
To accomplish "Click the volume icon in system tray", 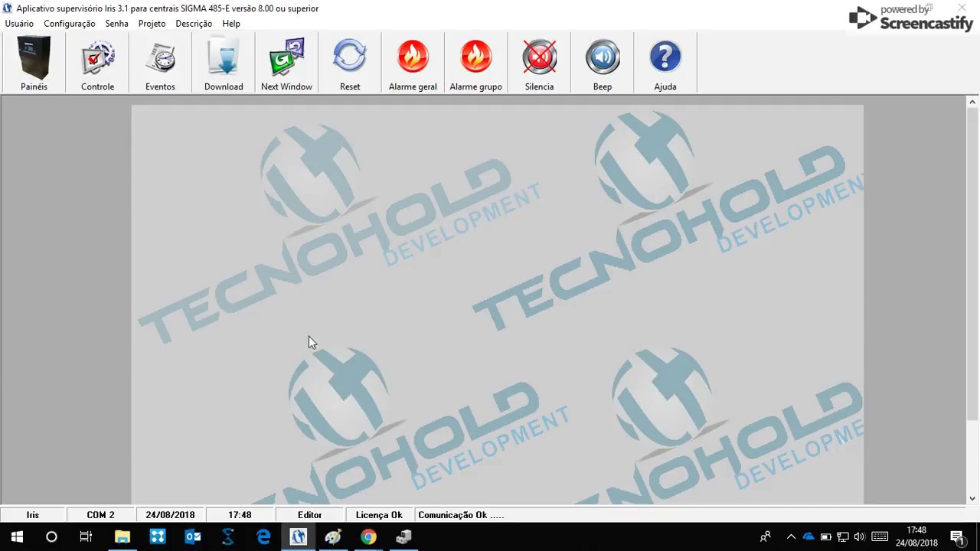I will (x=859, y=537).
